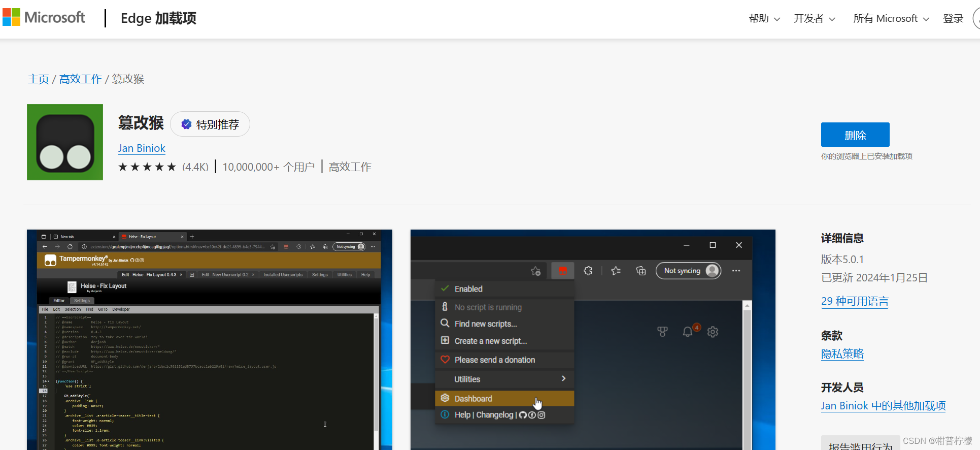Click the 登录 sign-in link
The width and height of the screenshot is (980, 450).
pyautogui.click(x=953, y=18)
